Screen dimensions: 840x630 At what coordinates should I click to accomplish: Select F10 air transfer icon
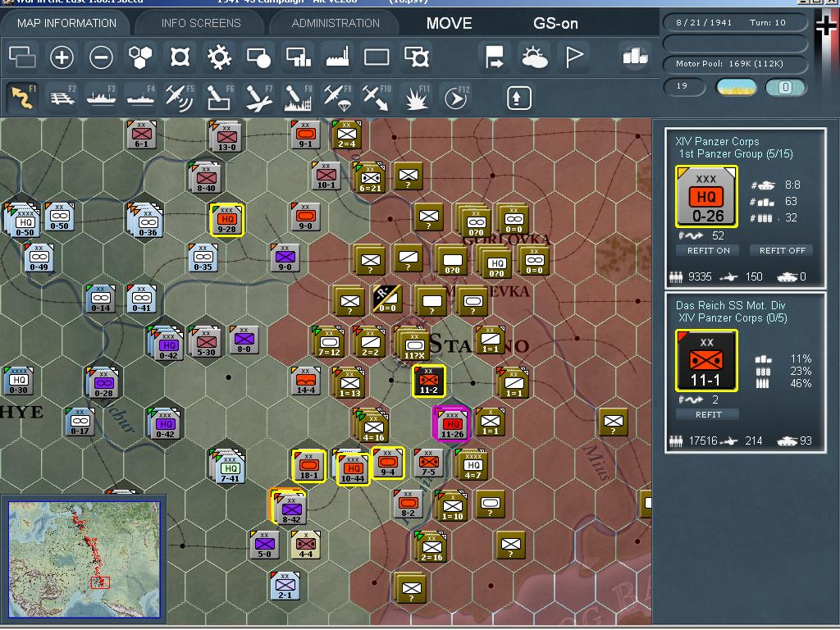tap(376, 98)
